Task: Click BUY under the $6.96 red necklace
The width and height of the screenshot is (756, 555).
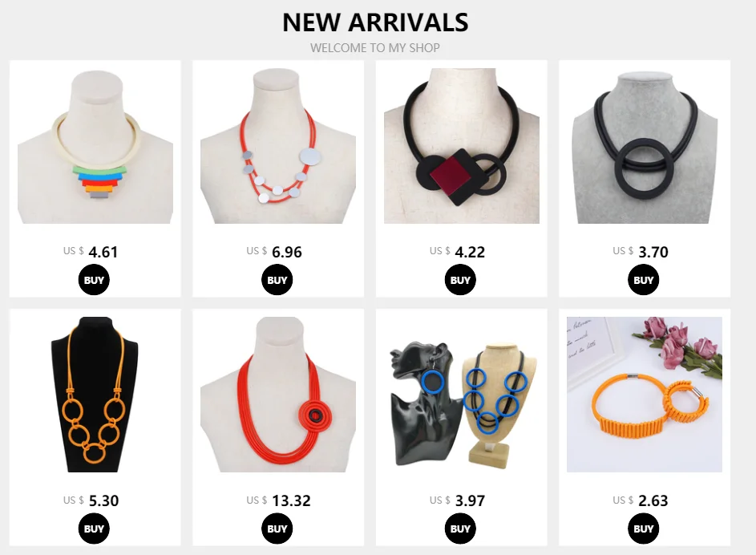Action: pos(277,280)
